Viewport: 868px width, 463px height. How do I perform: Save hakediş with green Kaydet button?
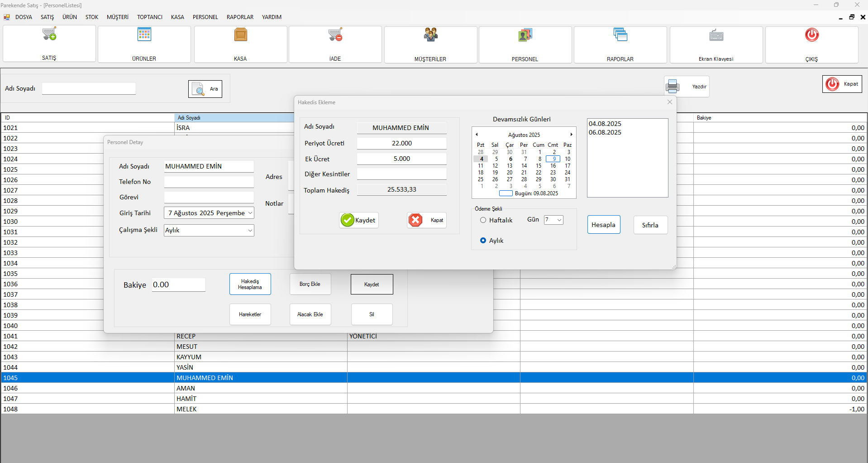(359, 220)
